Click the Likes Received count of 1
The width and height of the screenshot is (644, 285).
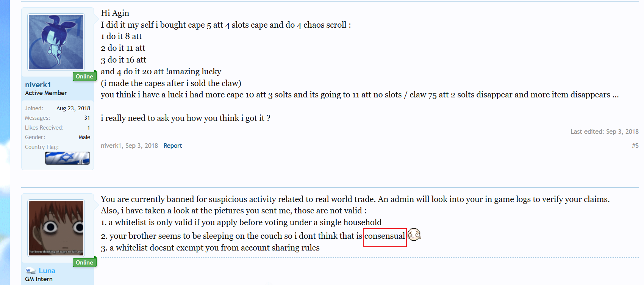tap(89, 128)
